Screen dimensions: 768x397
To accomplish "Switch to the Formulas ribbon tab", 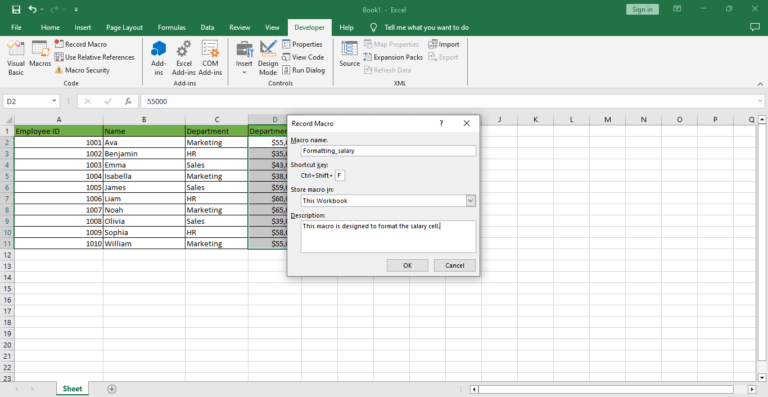I will coord(171,27).
